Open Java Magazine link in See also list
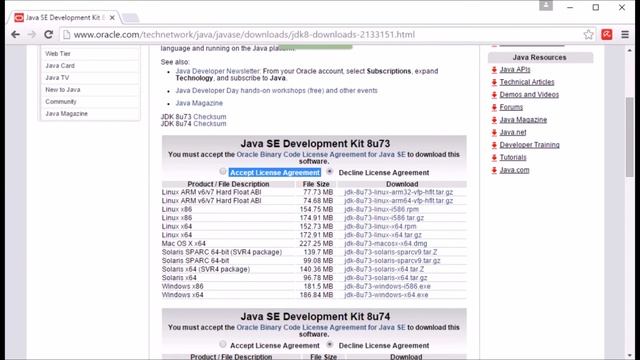This screenshot has width=640, height=360. [199, 103]
